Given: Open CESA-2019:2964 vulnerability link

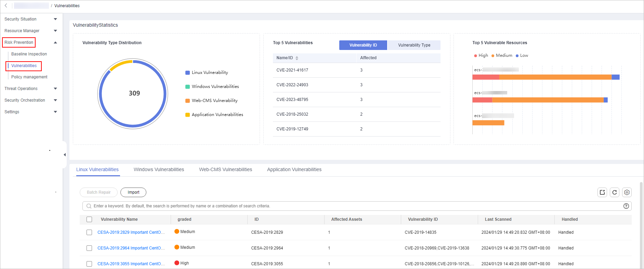Looking at the screenshot, I should [131, 248].
